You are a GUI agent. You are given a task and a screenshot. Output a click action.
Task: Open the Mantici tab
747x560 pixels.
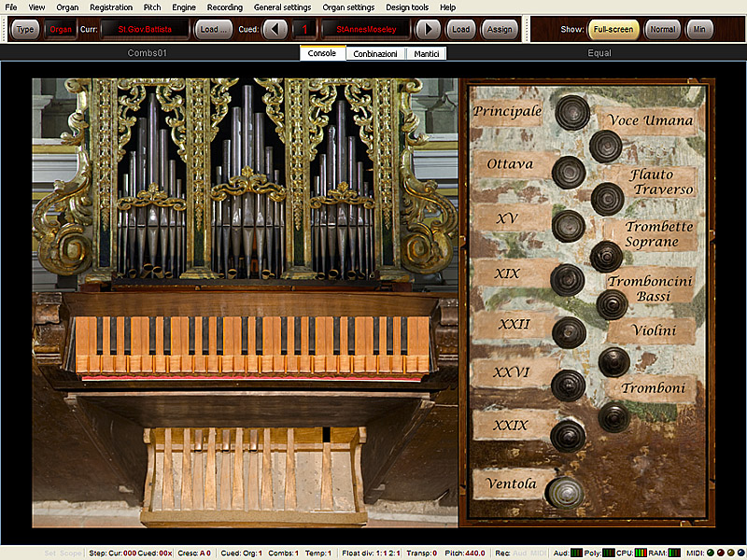coord(425,54)
